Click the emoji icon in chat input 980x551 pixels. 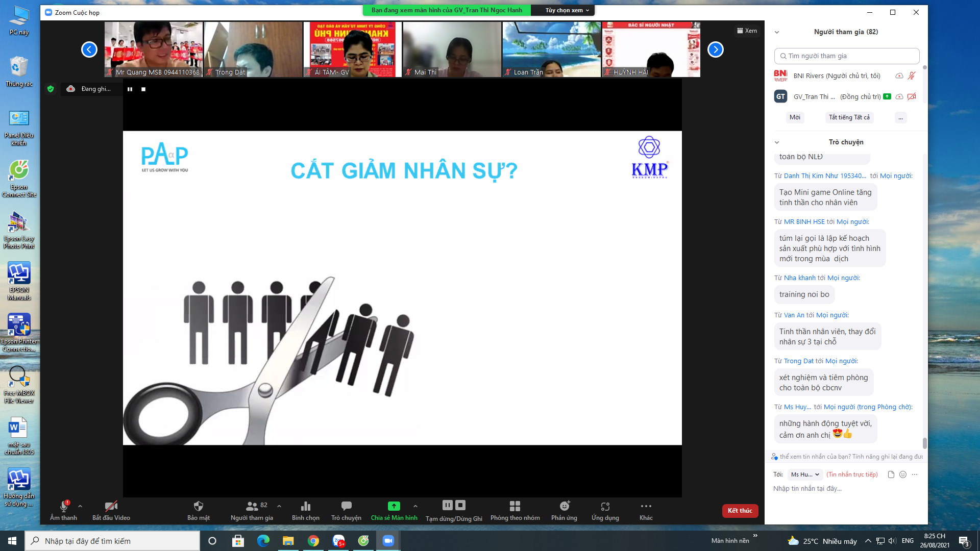coord(902,474)
